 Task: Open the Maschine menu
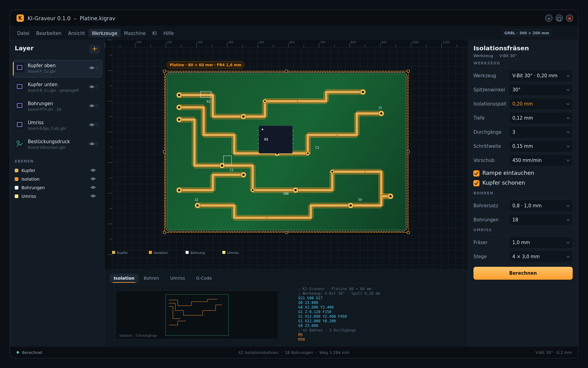coord(135,33)
